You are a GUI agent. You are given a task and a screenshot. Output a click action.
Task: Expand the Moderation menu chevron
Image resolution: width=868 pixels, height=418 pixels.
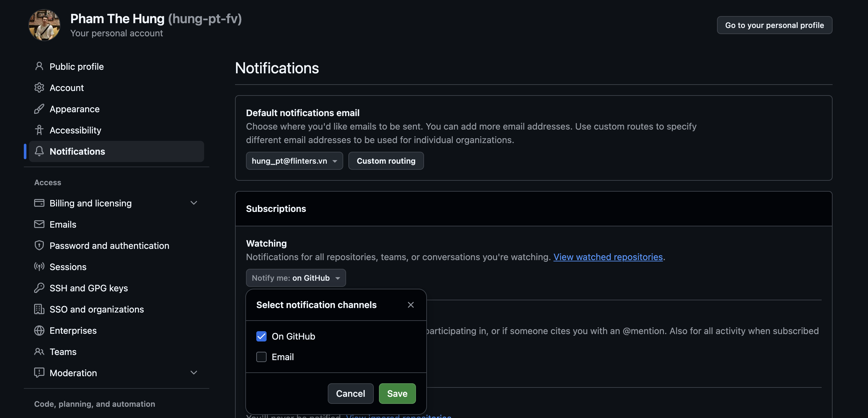coord(193,372)
